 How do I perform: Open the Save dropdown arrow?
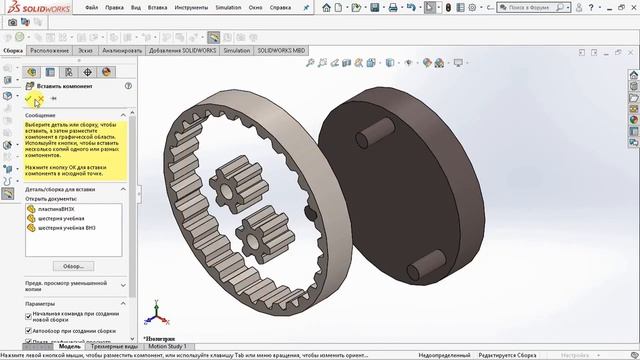(x=383, y=7)
